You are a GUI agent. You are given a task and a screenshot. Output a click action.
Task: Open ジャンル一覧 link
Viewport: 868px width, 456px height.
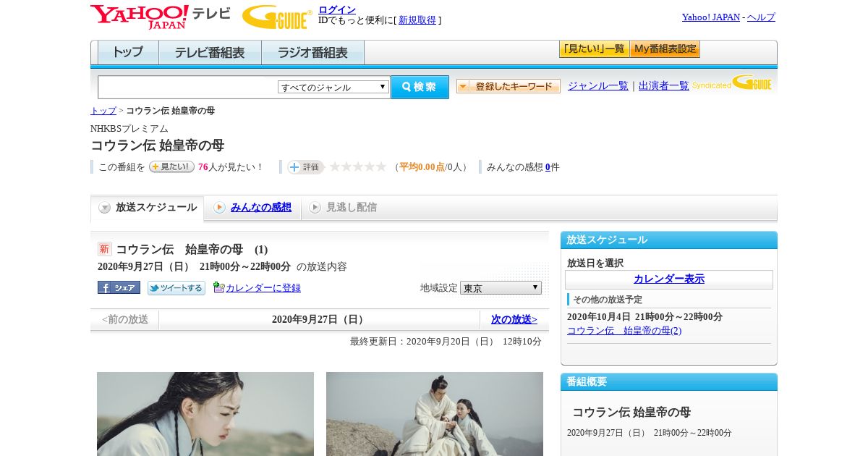598,86
